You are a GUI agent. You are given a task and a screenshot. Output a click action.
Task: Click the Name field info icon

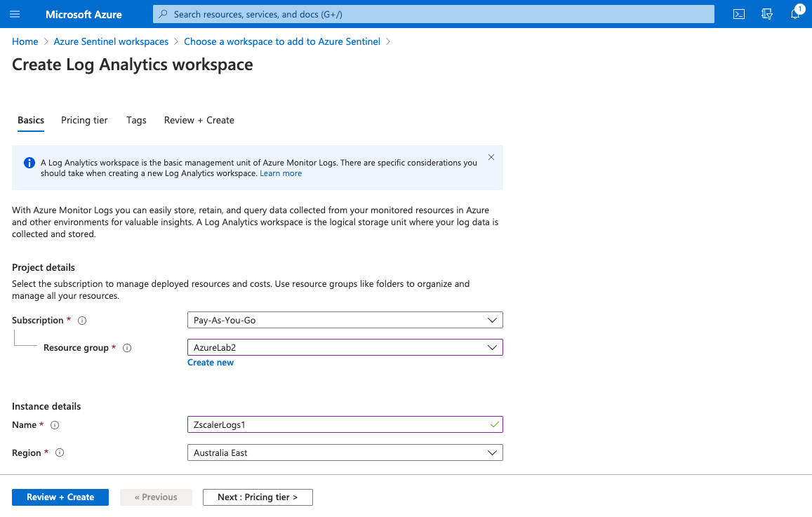click(55, 425)
